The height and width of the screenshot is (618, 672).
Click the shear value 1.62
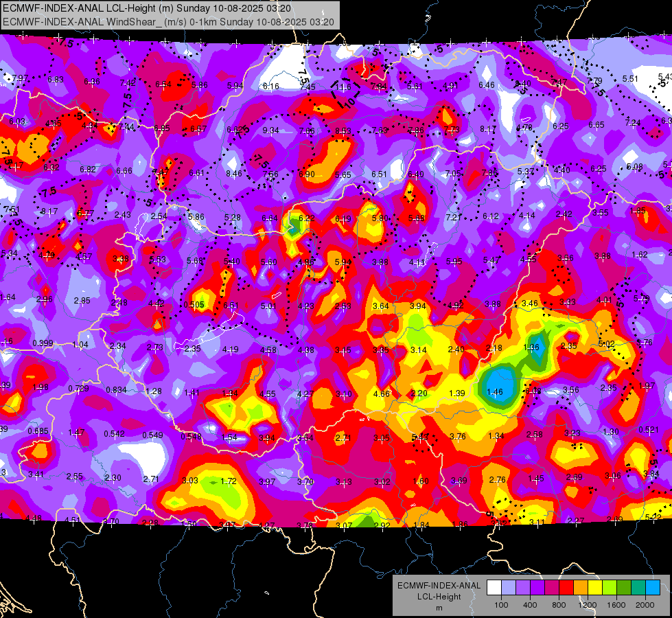(640, 255)
